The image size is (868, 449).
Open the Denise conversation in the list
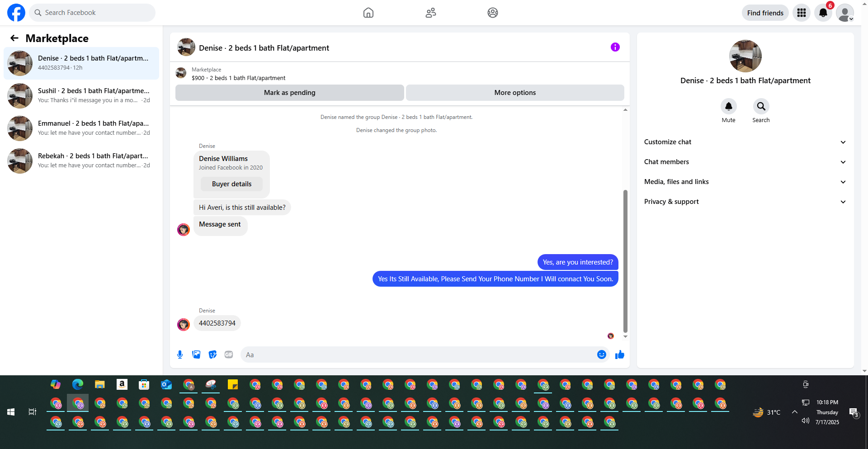(81, 63)
